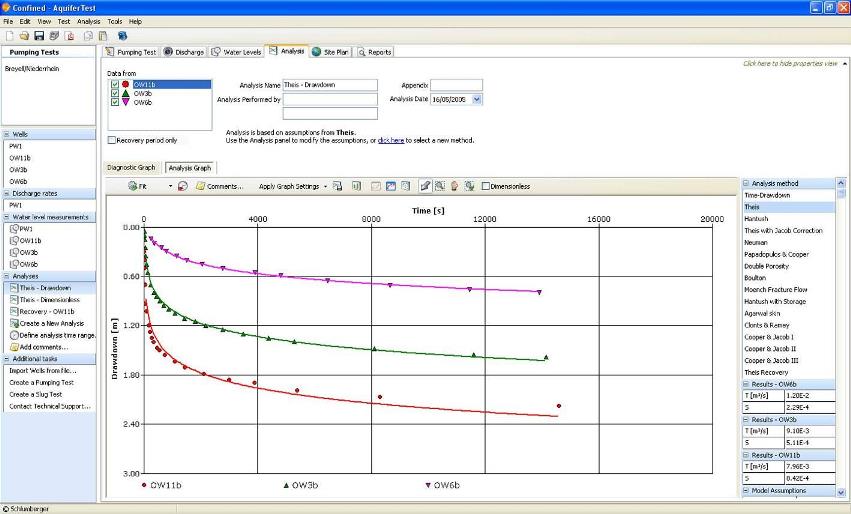The width and height of the screenshot is (851, 514).
Task: Click the Recovery - OW11b analysis icon
Action: tap(15, 312)
